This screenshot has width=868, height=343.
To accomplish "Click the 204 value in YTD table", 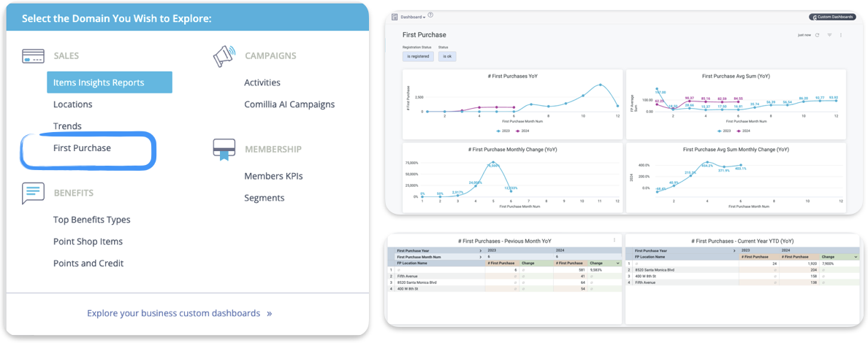I will pyautogui.click(x=814, y=270).
